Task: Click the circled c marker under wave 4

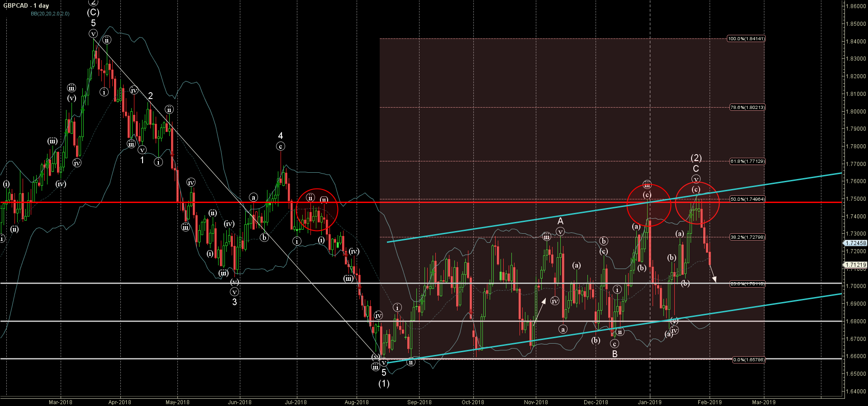Action: [x=281, y=146]
